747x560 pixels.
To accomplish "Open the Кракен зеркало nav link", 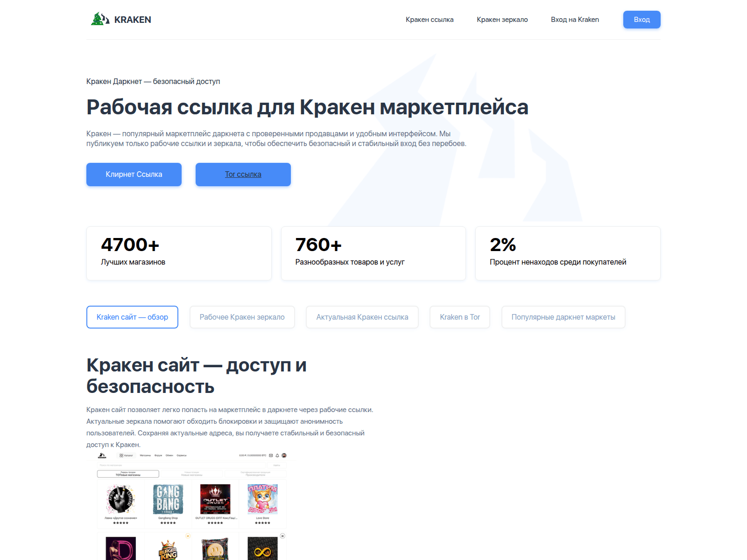I will pyautogui.click(x=502, y=20).
